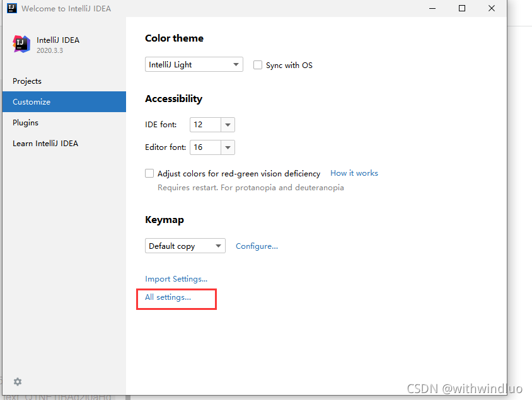
Task: Click the Accessibility heading
Action: [x=174, y=99]
